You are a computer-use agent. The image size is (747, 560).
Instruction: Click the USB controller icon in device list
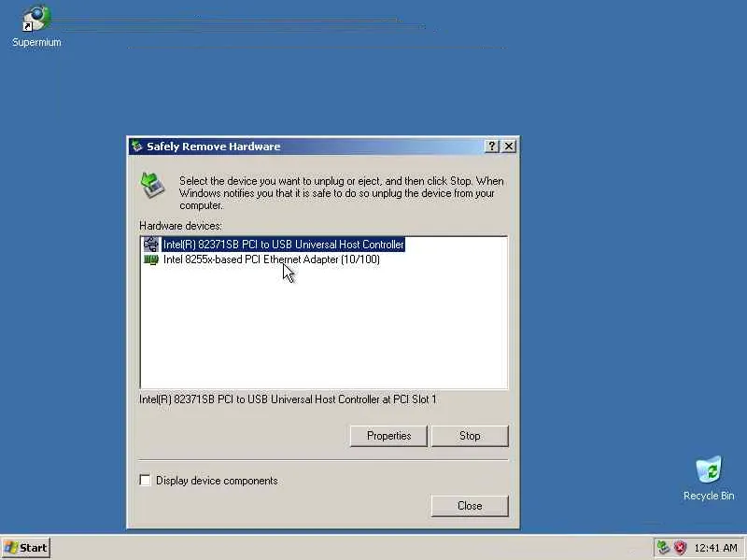click(151, 245)
